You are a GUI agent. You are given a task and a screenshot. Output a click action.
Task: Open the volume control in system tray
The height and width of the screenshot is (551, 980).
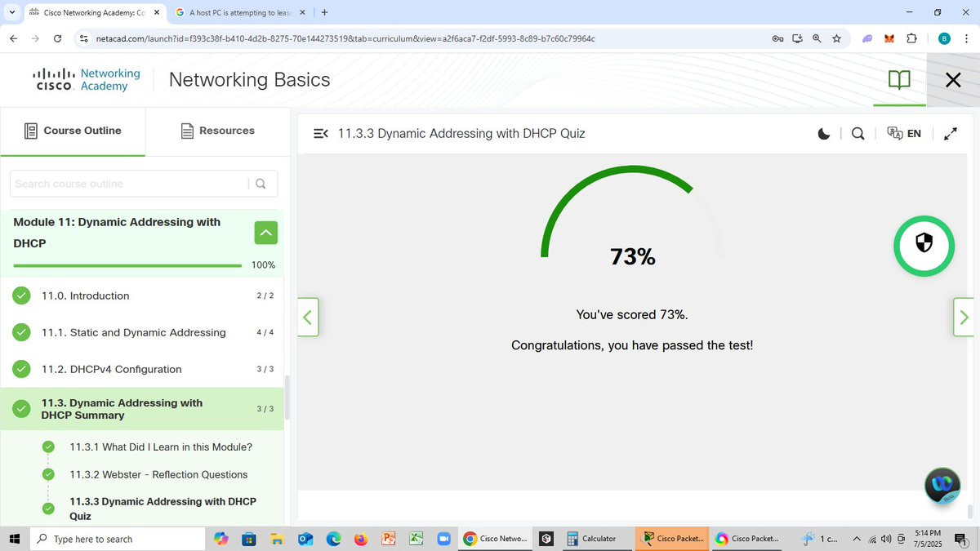(x=886, y=539)
